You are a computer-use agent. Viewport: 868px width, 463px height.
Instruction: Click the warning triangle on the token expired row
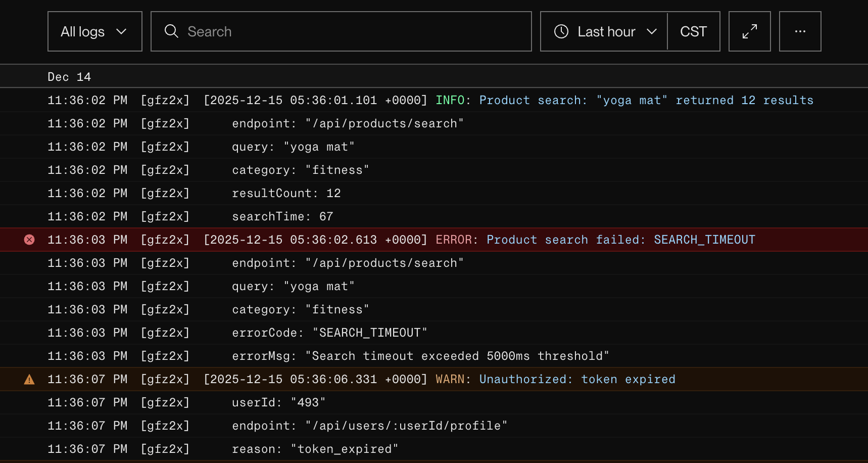[29, 379]
